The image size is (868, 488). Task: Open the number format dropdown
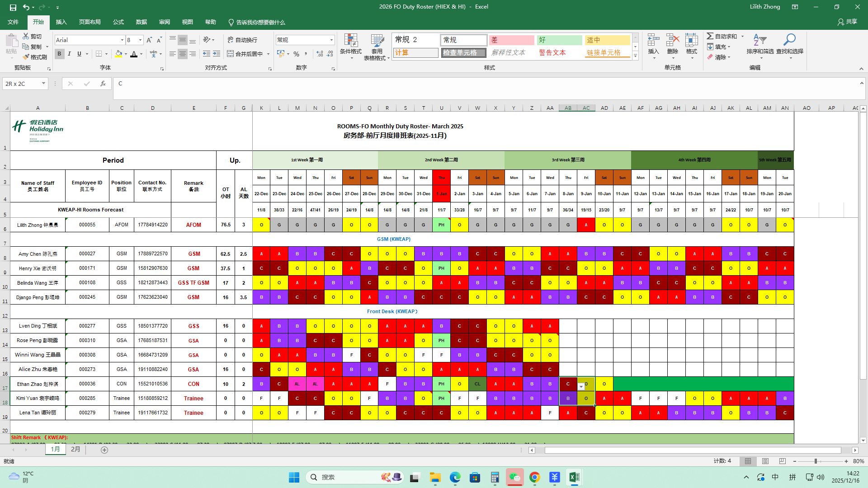coord(331,40)
